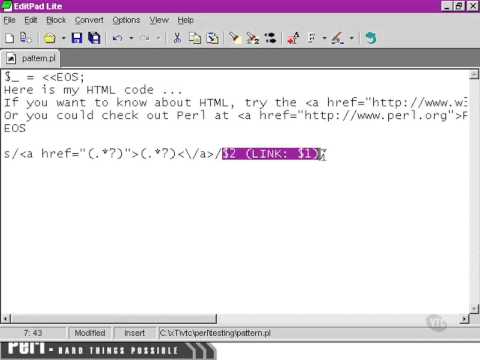Click the standalone 'EOS' line
Viewport: 480px width, 360px height.
pos(15,128)
